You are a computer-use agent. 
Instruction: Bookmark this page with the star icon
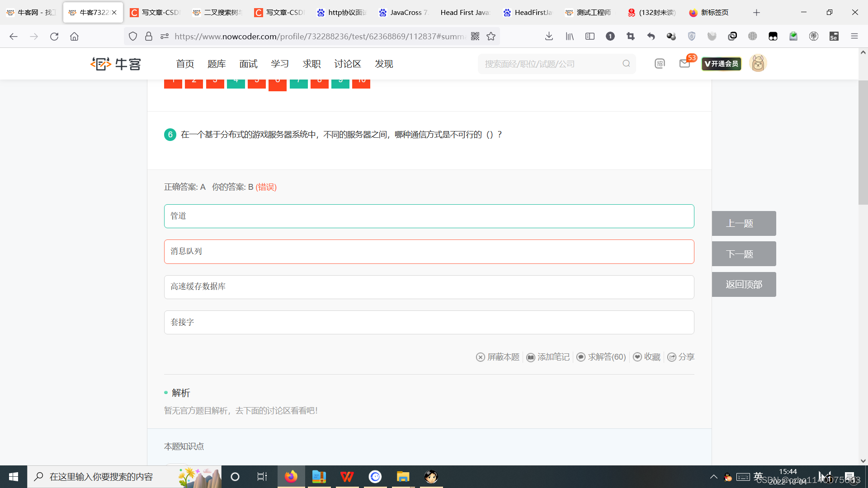[491, 36]
